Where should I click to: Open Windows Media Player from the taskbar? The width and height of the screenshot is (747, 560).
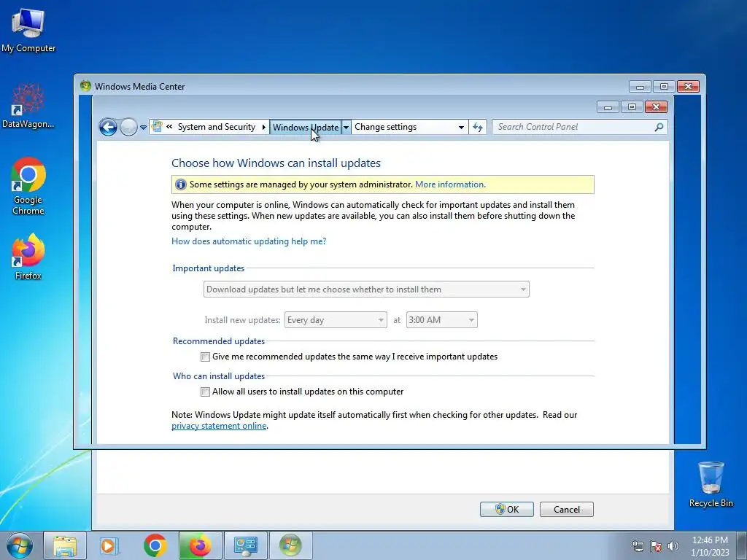[109, 545]
